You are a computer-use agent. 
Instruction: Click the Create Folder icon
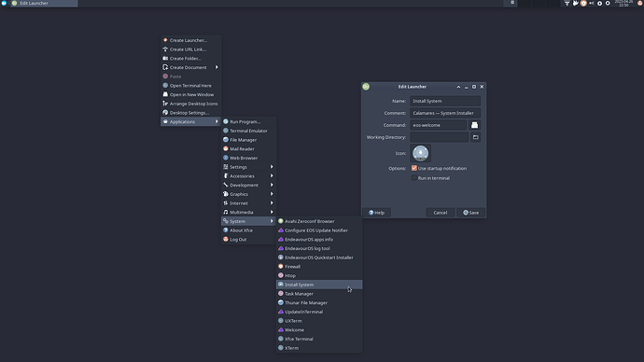pos(165,58)
